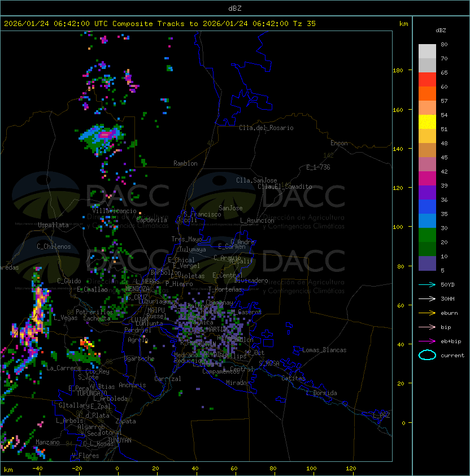Click the white 30HM arrow legend icon
This screenshot has width=470, height=476.
tap(427, 298)
